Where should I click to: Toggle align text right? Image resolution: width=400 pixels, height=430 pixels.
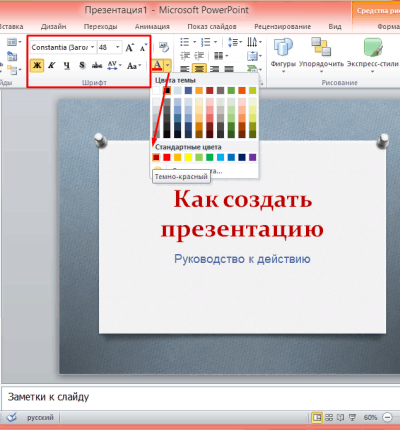[214, 68]
